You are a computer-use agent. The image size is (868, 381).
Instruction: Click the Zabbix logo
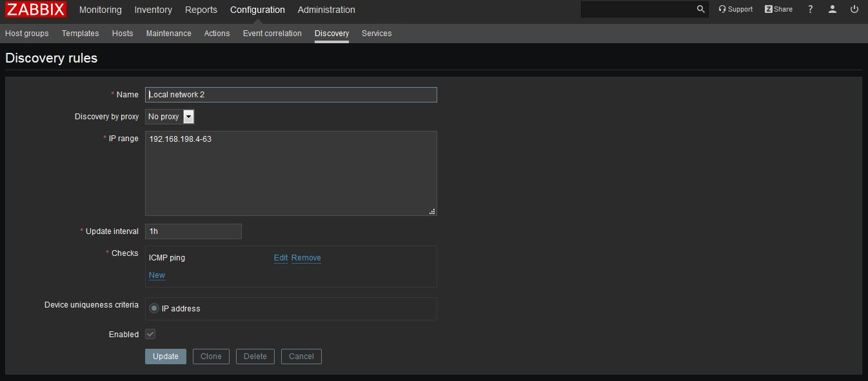[x=35, y=9]
